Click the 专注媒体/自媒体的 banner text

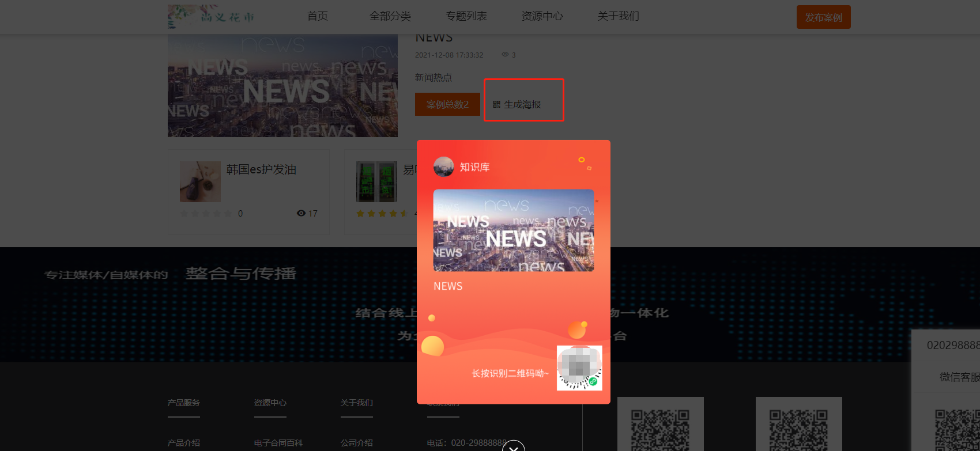(x=106, y=275)
